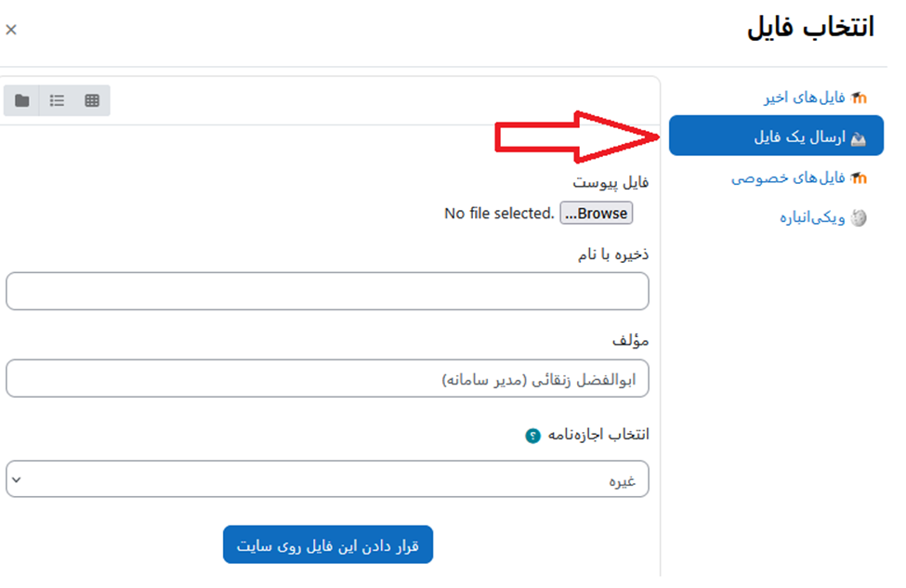This screenshot has height=588, width=906.
Task: Select the ارسال یک فایل repository tab
Action: [x=776, y=136]
